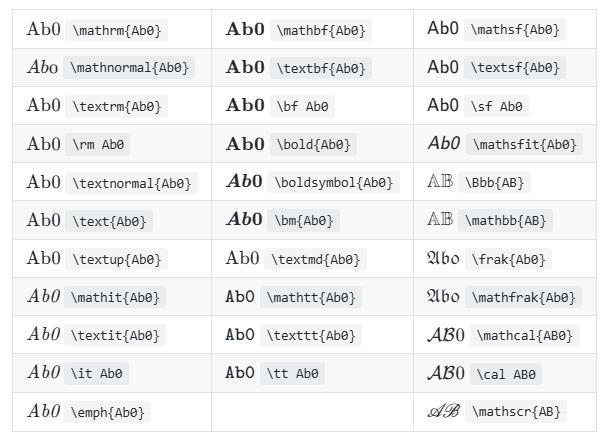Select the \mathtt{Ab0} code label
Viewport: 609px width, 438px height.
click(x=311, y=297)
